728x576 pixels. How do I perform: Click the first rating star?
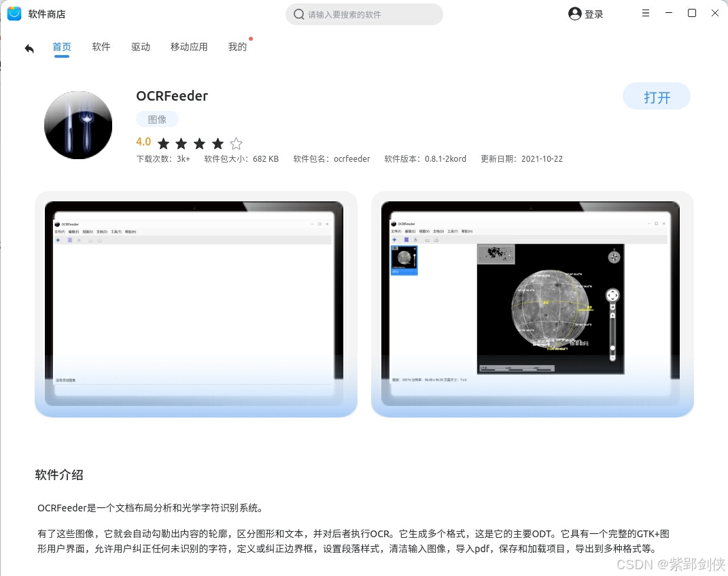pyautogui.click(x=163, y=143)
